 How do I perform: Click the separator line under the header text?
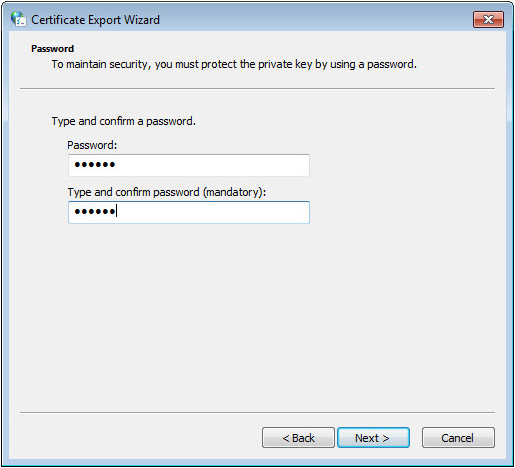[257, 89]
